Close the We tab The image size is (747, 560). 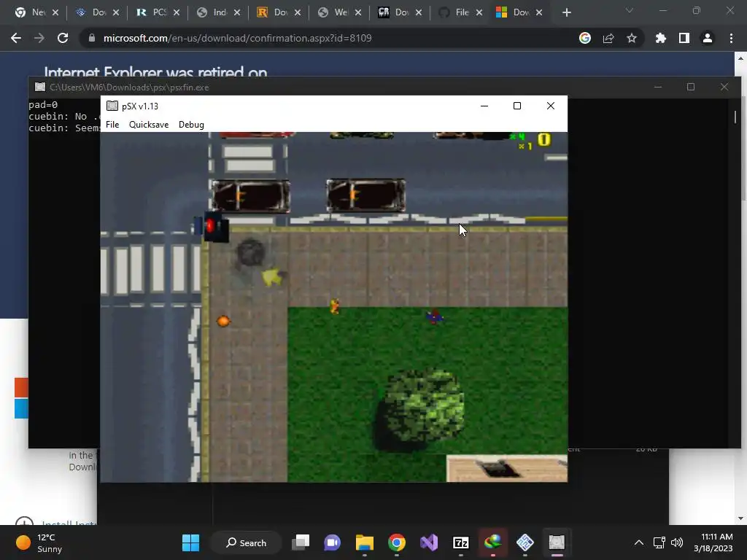(357, 12)
